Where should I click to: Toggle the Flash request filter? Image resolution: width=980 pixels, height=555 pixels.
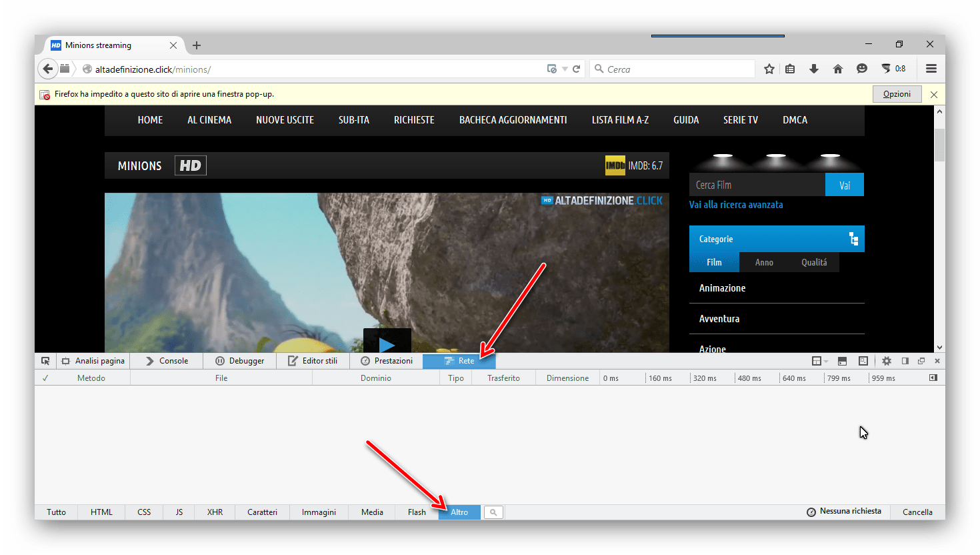click(417, 512)
